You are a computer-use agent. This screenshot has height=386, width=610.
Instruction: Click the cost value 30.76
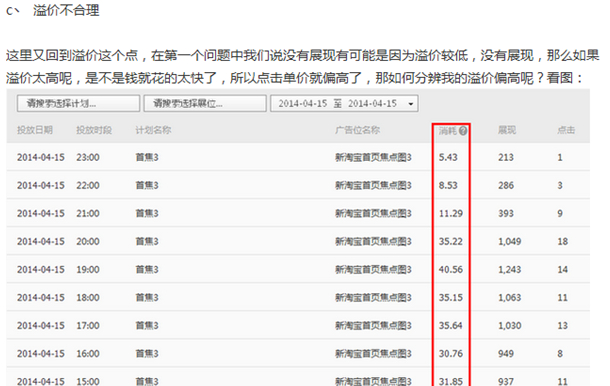[451, 353]
